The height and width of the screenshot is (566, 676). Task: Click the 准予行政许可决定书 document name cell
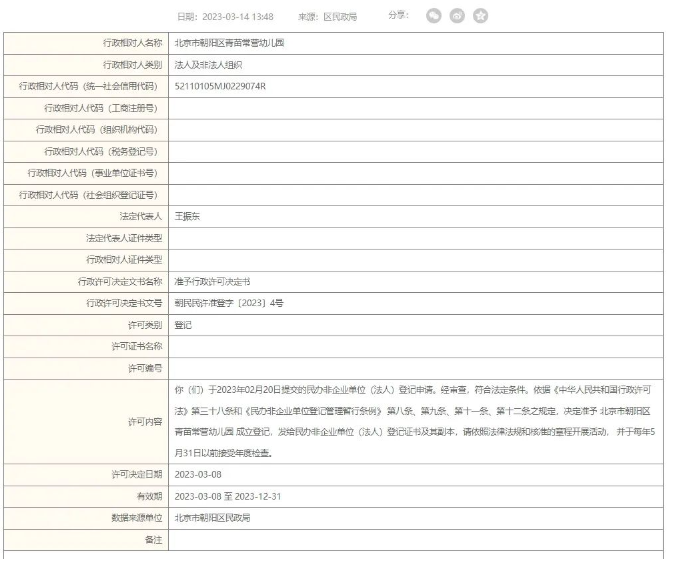click(212, 281)
